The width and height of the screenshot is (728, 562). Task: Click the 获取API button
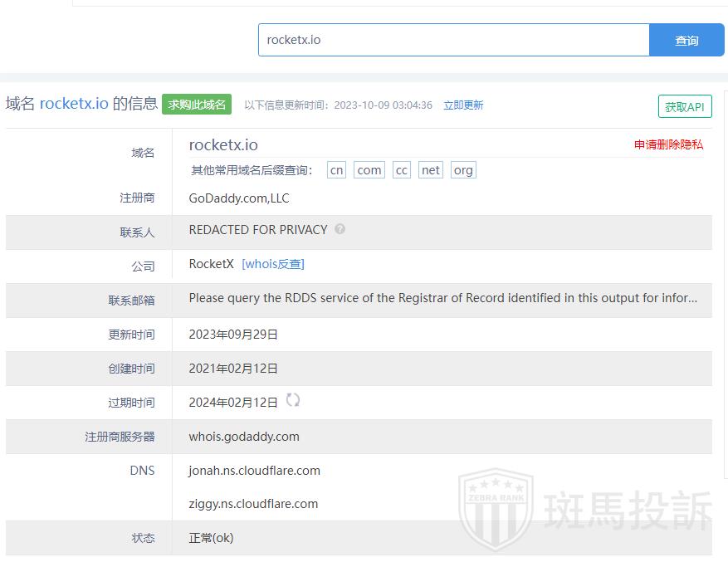[684, 107]
